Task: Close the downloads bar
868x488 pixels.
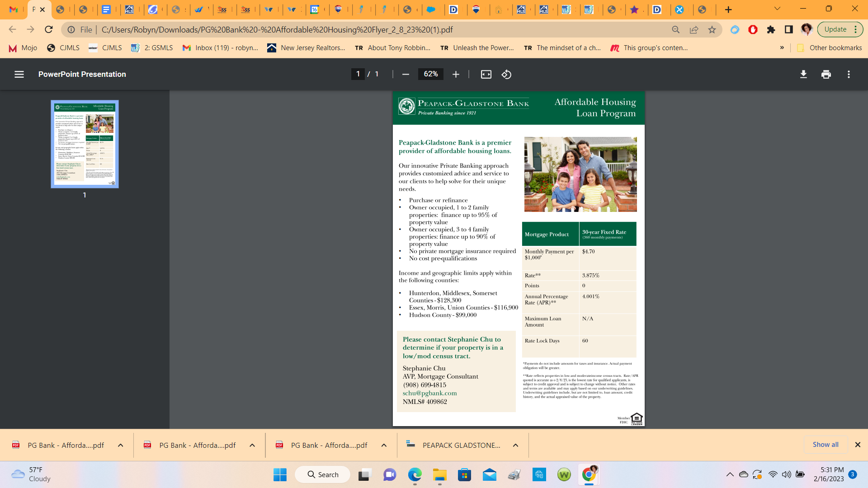Action: (858, 445)
